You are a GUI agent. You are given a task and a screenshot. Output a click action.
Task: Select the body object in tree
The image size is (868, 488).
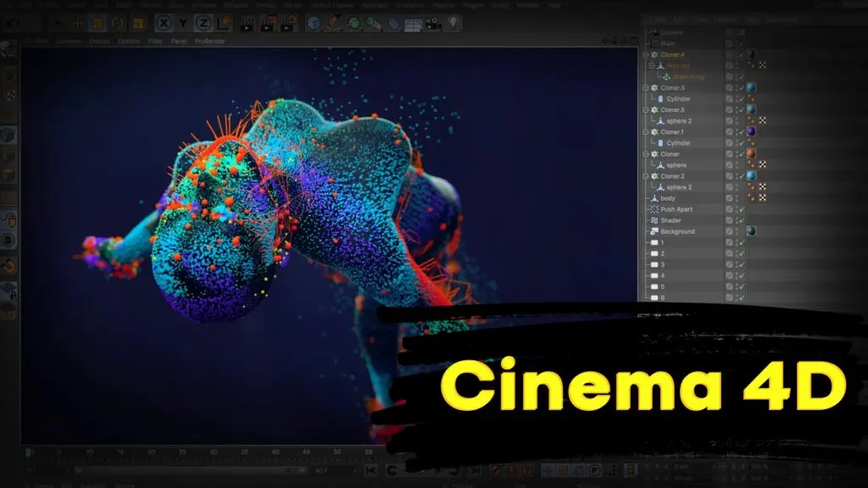coord(668,198)
